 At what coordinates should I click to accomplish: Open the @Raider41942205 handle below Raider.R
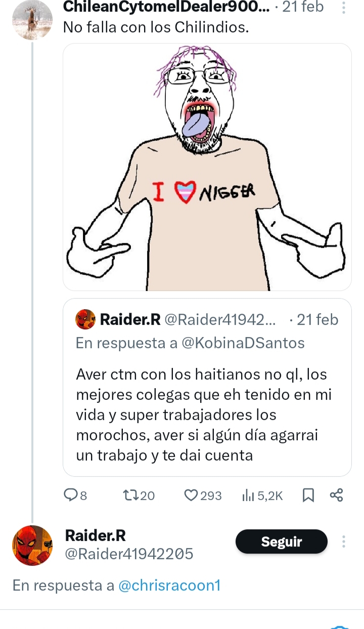[x=129, y=555]
